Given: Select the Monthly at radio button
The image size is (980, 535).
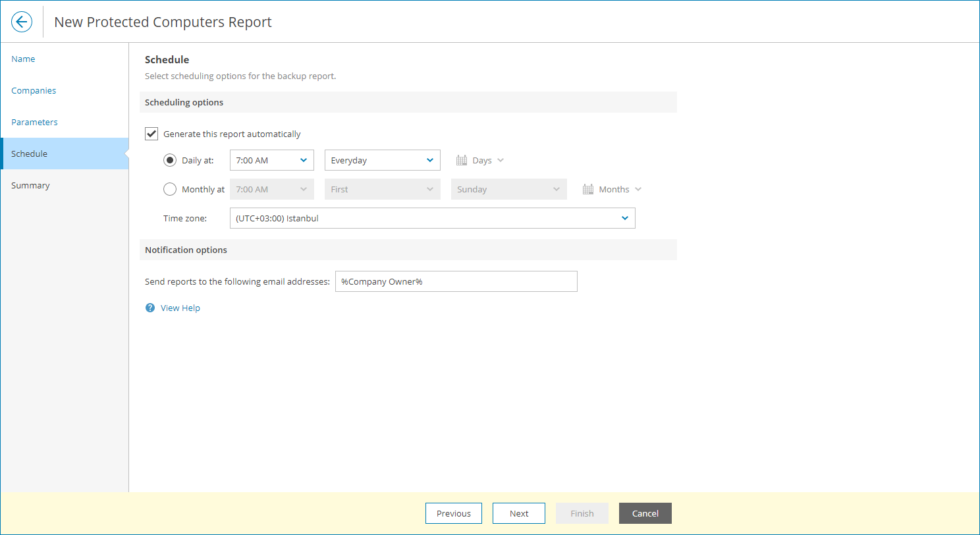Looking at the screenshot, I should pos(170,189).
